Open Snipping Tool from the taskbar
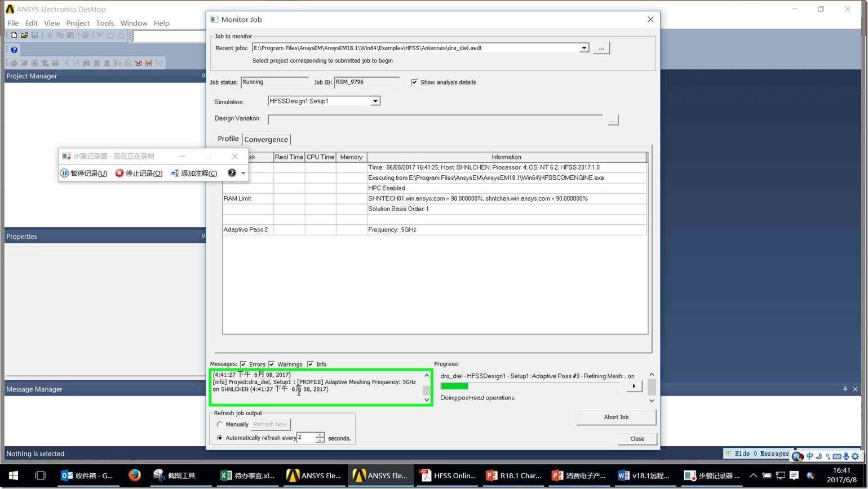The height and width of the screenshot is (489, 868). coord(175,475)
